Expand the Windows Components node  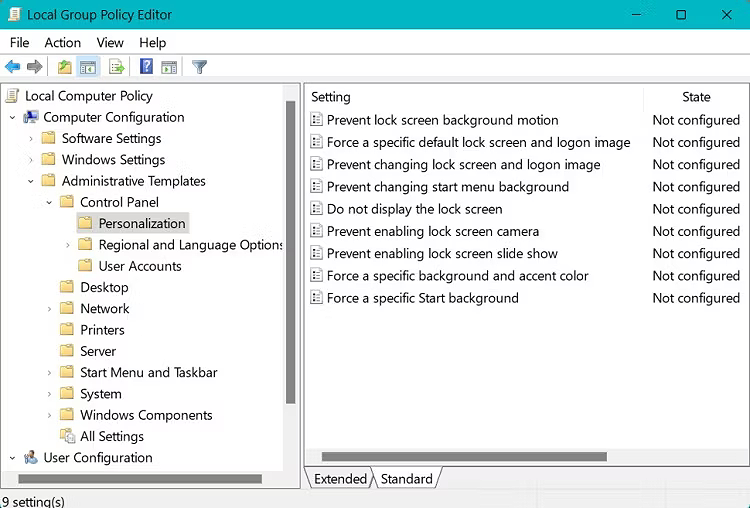(49, 415)
